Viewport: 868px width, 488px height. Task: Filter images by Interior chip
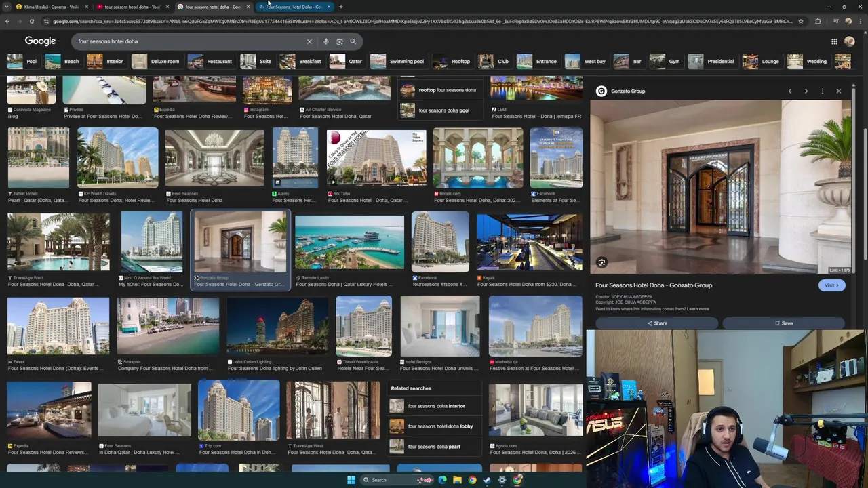(x=106, y=62)
